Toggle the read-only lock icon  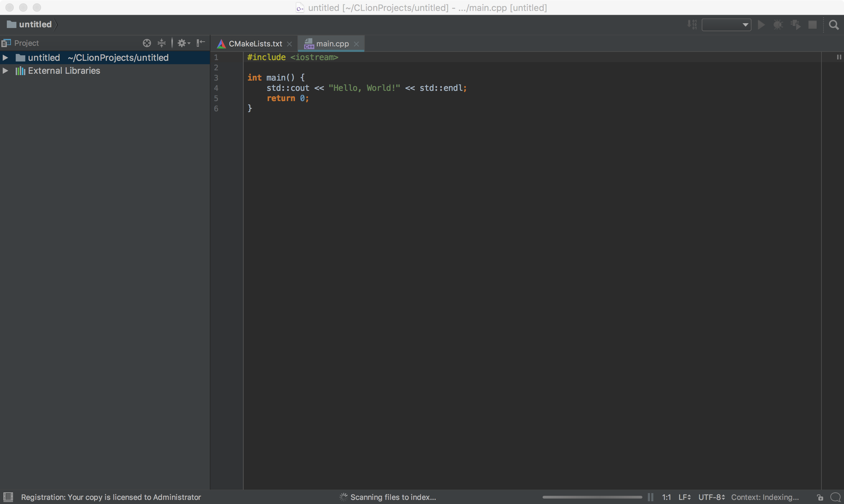[x=820, y=498]
